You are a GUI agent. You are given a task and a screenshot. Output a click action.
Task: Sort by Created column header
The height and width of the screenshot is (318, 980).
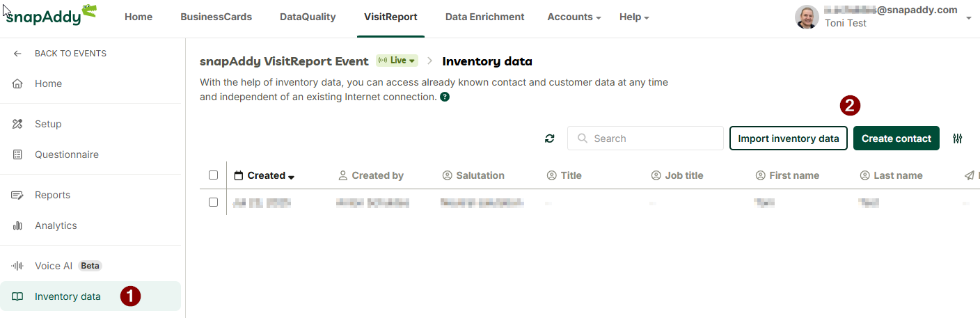[264, 175]
